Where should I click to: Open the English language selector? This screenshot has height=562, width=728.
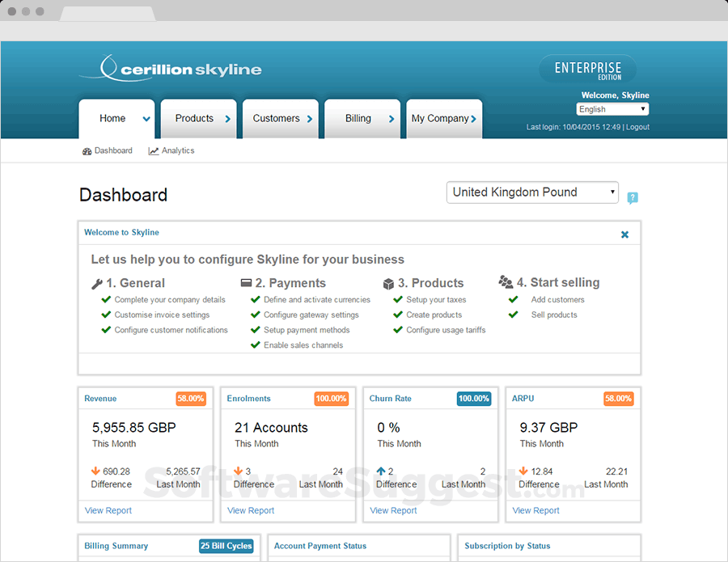pos(612,108)
